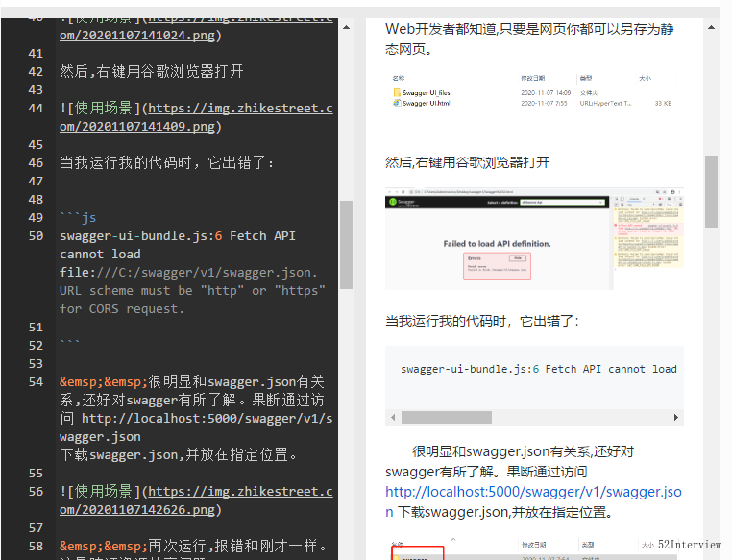This screenshot has width=732, height=560.
Task: Click preview text 当我运行我的代码时，它出错了
Action: pyautogui.click(x=482, y=321)
